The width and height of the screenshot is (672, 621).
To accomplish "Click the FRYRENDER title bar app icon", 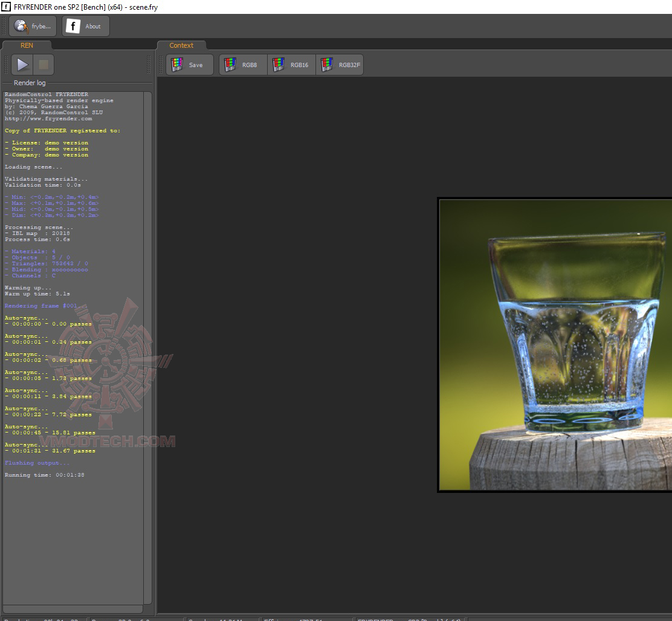I will (6, 7).
